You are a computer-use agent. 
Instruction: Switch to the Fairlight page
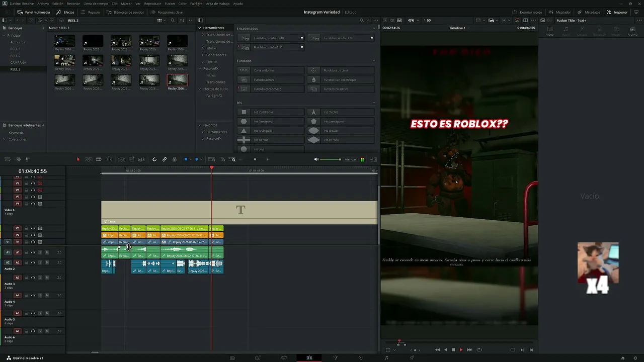point(386,358)
